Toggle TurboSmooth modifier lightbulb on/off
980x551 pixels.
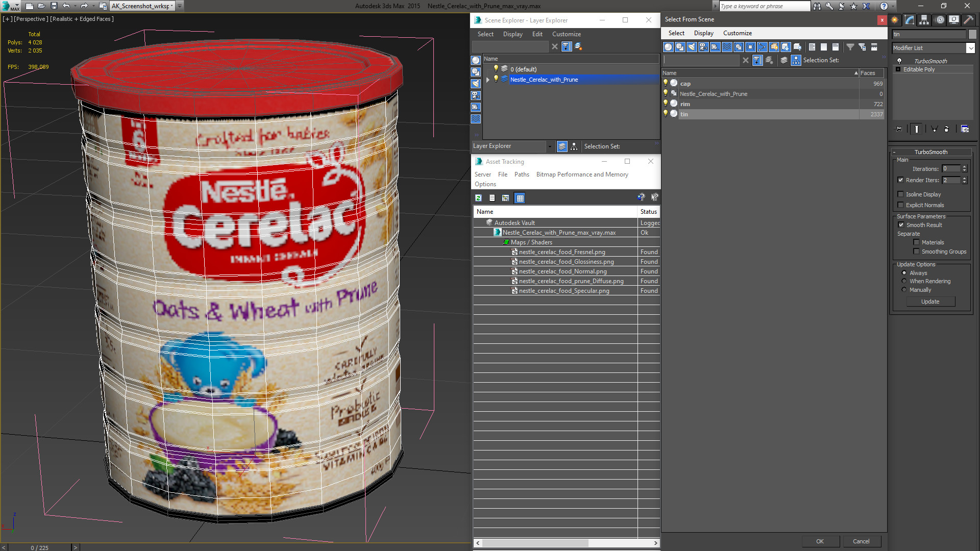coord(899,61)
